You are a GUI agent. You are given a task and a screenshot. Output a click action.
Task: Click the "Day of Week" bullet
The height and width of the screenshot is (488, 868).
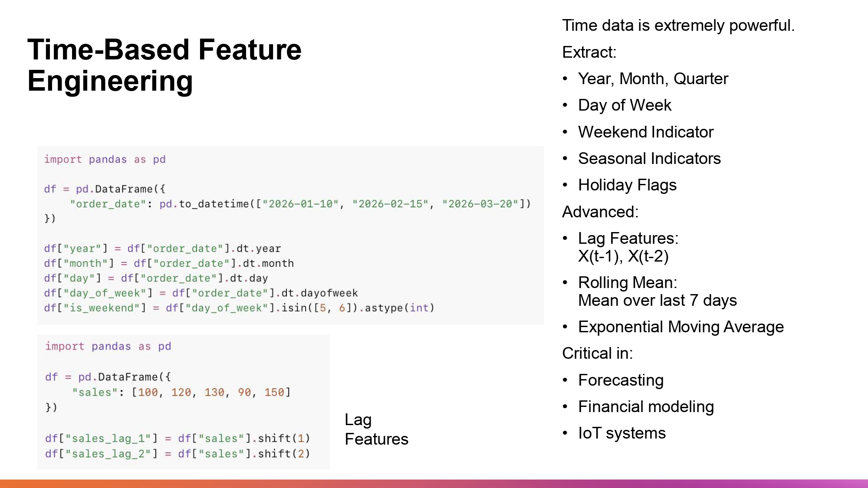tap(625, 105)
